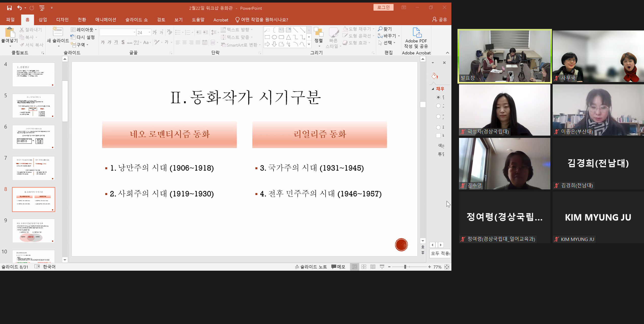The image size is (644, 324).
Task: Click the New Slide icon
Action: 58,32
